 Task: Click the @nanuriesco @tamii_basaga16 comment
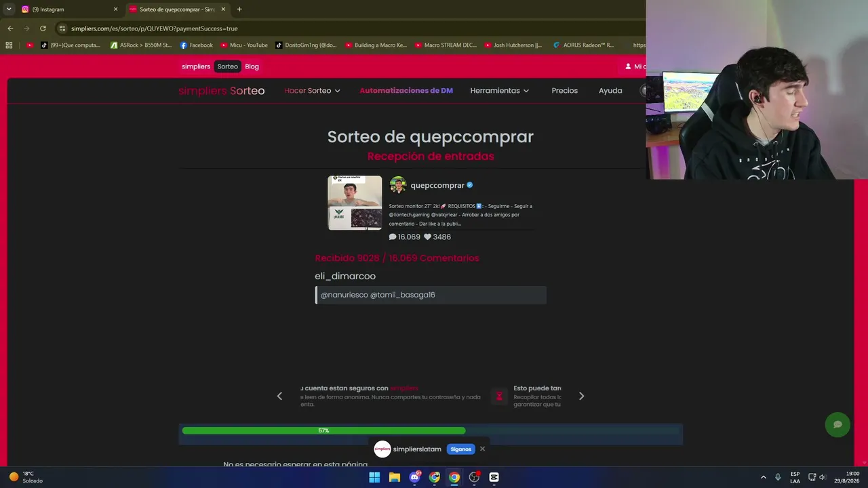pyautogui.click(x=431, y=295)
